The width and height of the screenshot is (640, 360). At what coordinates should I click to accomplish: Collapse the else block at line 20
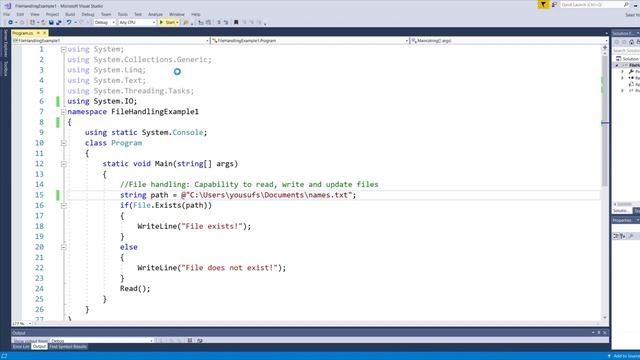[63, 247]
